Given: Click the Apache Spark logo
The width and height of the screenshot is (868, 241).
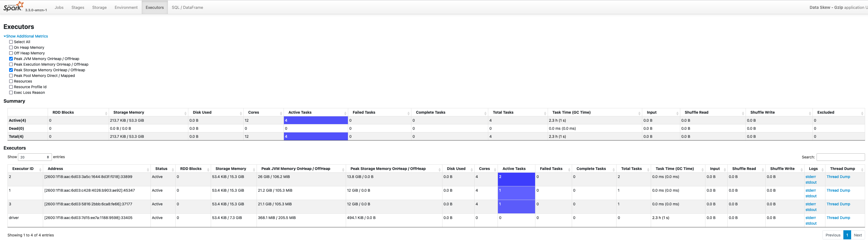Looking at the screenshot, I should pos(13,6).
